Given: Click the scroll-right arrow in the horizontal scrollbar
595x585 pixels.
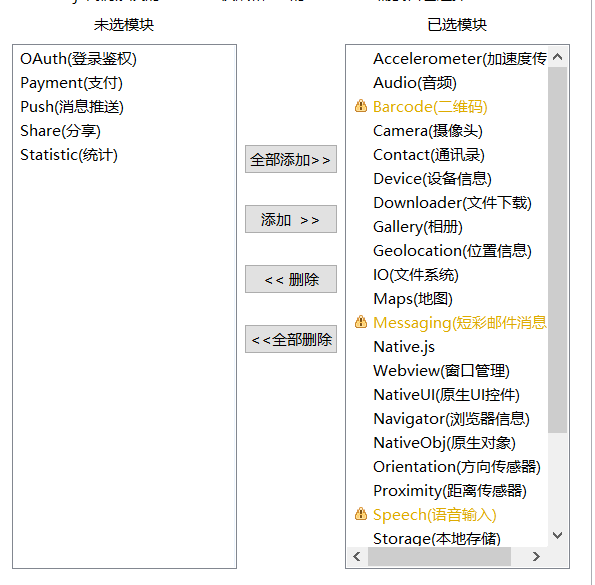Looking at the screenshot, I should (536, 557).
